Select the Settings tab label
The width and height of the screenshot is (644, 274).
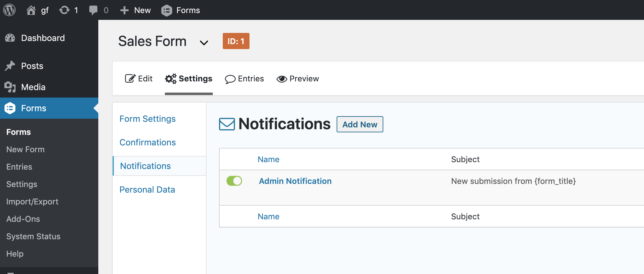(x=196, y=79)
